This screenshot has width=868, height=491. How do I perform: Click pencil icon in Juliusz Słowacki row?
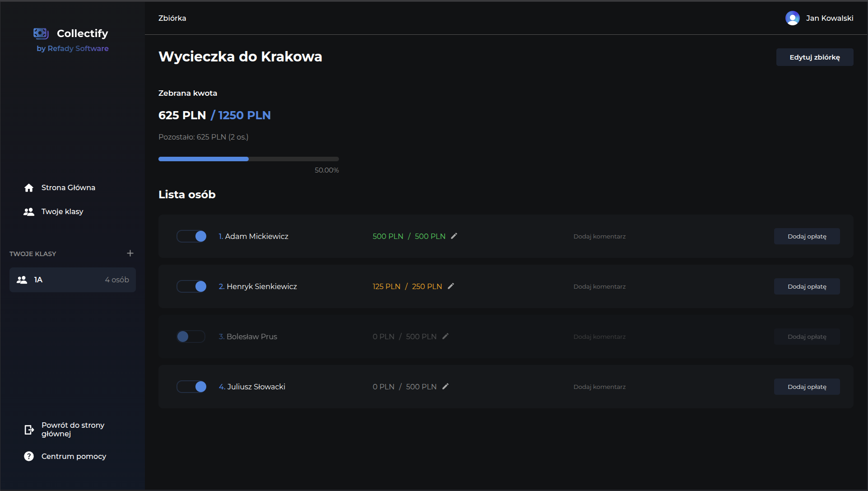[x=446, y=386]
